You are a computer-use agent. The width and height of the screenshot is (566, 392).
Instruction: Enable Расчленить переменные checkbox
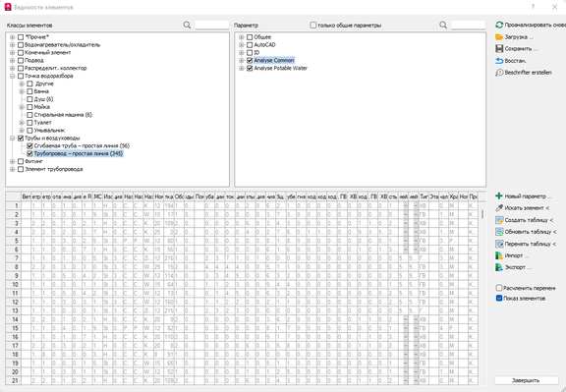(499, 288)
